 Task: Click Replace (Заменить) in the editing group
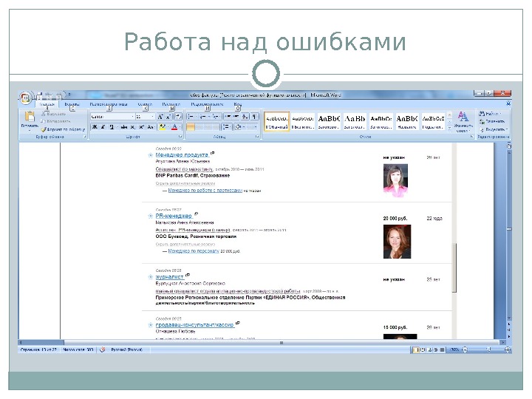(x=492, y=121)
